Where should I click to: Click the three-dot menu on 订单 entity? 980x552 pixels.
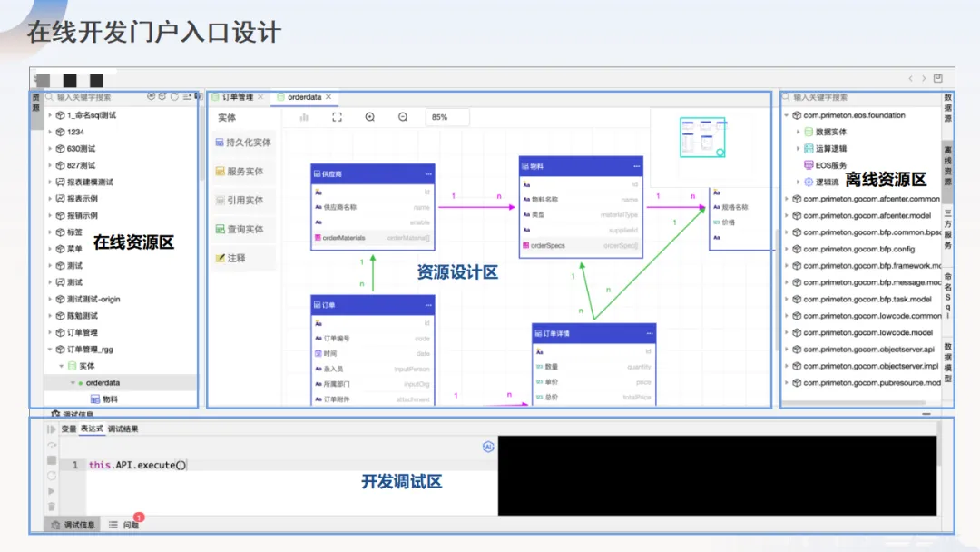[x=428, y=305]
